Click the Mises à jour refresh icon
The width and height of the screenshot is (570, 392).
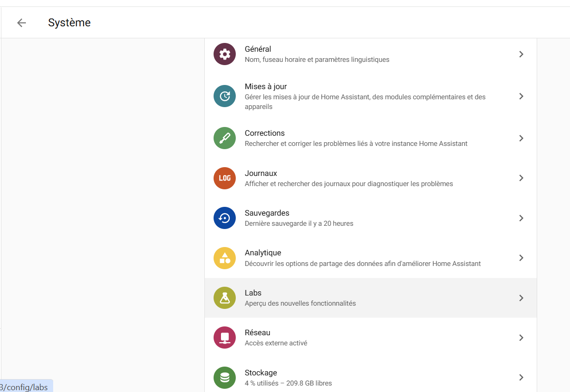pos(225,96)
